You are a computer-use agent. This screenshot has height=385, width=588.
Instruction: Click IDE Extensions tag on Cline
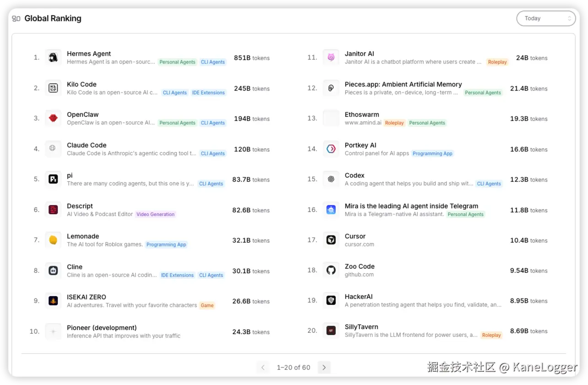pos(177,275)
